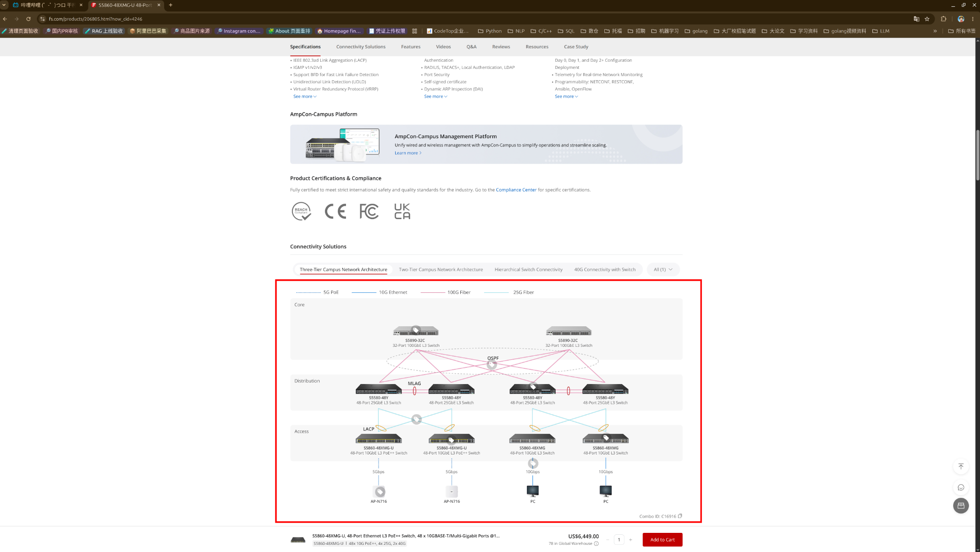The height and width of the screenshot is (552, 980).
Task: Open the Chrome three-dot menu
Action: tap(973, 19)
